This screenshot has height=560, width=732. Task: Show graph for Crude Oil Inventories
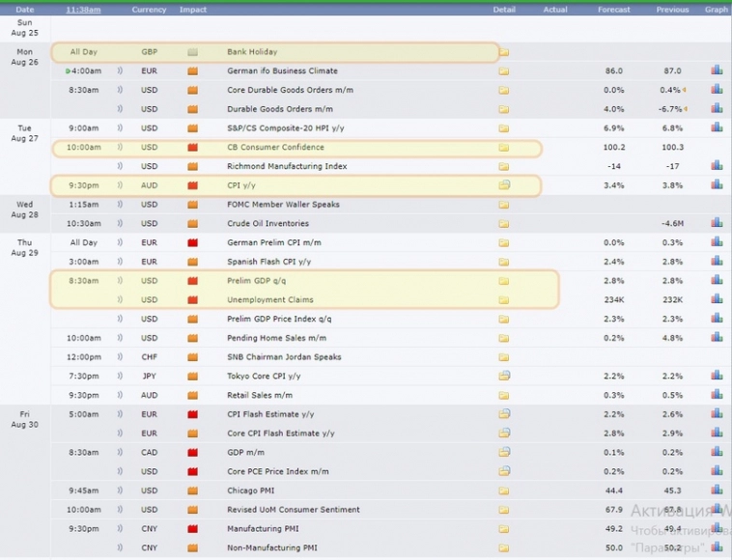click(x=718, y=223)
